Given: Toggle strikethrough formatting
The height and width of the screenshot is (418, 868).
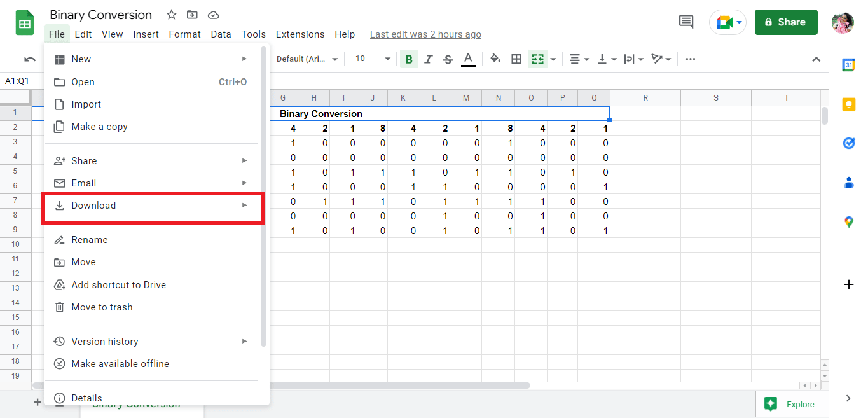Looking at the screenshot, I should point(448,59).
